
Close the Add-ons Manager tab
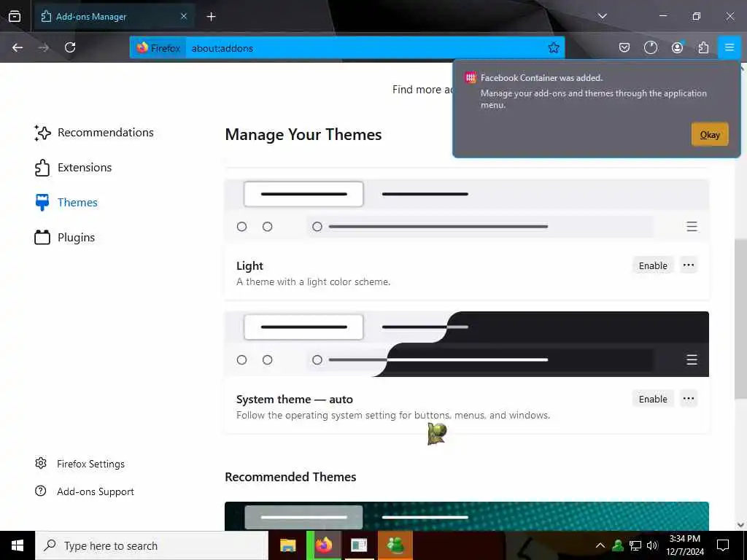click(184, 16)
